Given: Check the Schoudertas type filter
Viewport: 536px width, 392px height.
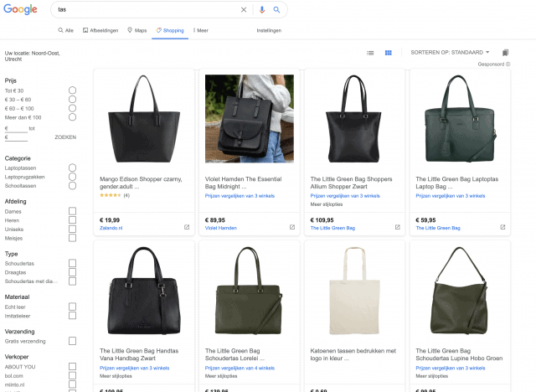Looking at the screenshot, I should 72,263.
